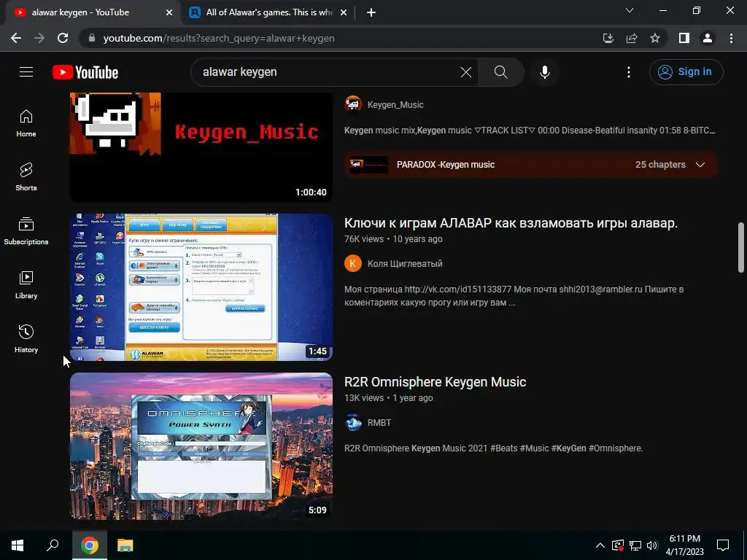Open the Keygen_Music video thumbnail
Image resolution: width=747 pixels, height=560 pixels.
pos(201,147)
